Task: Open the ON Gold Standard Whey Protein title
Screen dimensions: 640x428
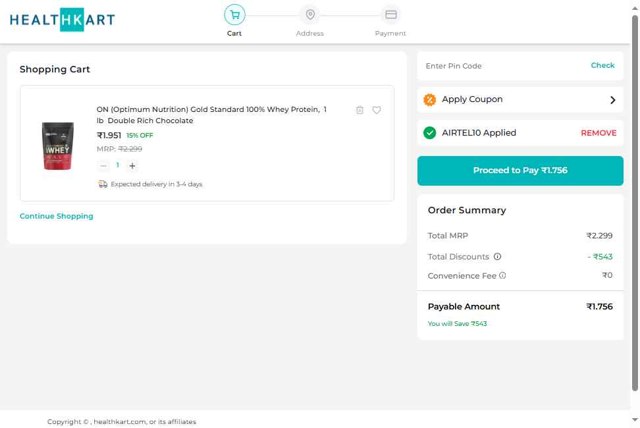Action: (x=211, y=115)
